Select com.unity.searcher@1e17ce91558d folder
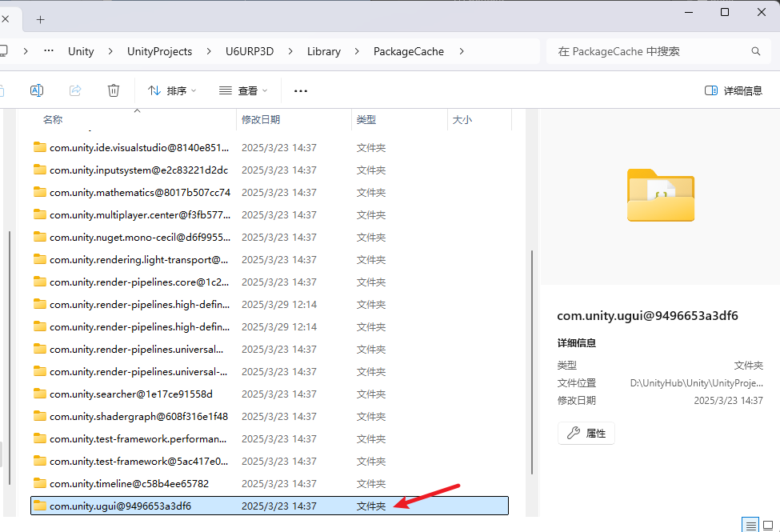780x532 pixels. point(269,394)
